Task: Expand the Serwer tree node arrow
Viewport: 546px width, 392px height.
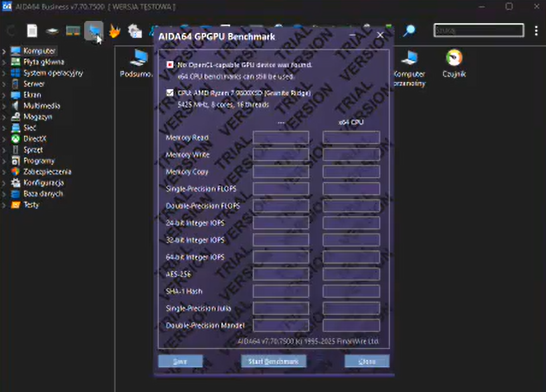Action: [4, 84]
